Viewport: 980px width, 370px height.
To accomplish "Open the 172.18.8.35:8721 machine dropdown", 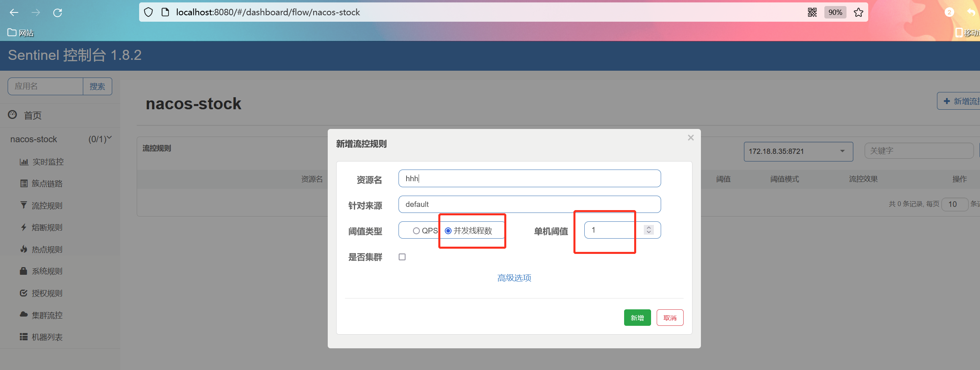I will click(798, 151).
